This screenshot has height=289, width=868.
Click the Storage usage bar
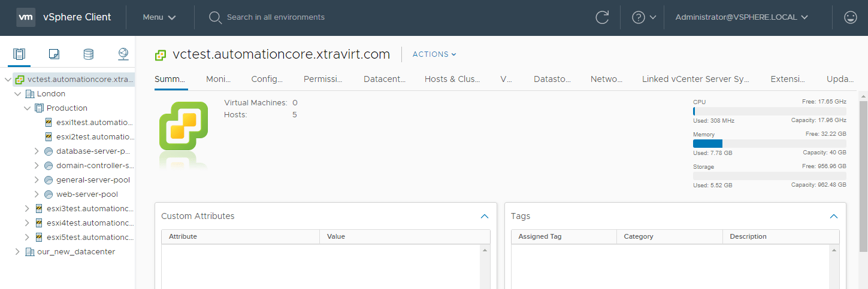click(x=770, y=176)
